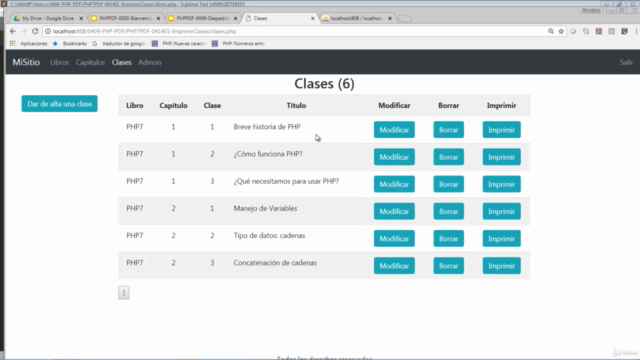The height and width of the screenshot is (360, 640).
Task: Imprimir the ¿Cómo funciona PHP? row
Action: tap(502, 157)
